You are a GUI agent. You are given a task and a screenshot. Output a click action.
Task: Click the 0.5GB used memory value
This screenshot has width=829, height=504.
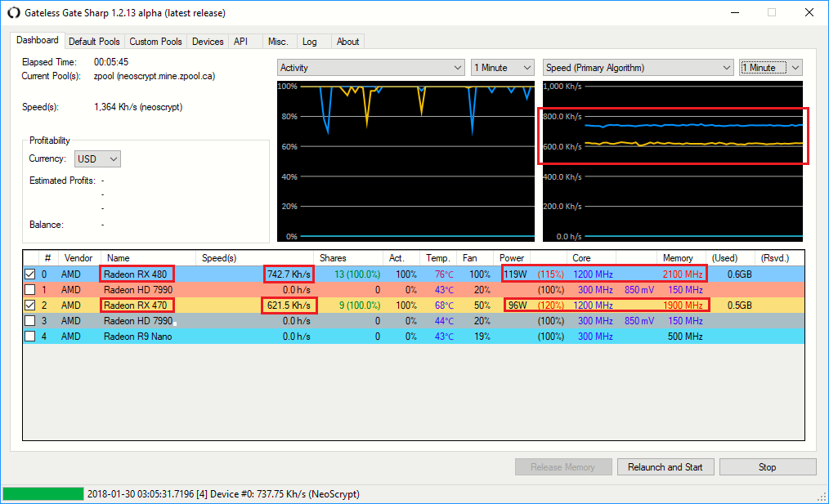(739, 306)
